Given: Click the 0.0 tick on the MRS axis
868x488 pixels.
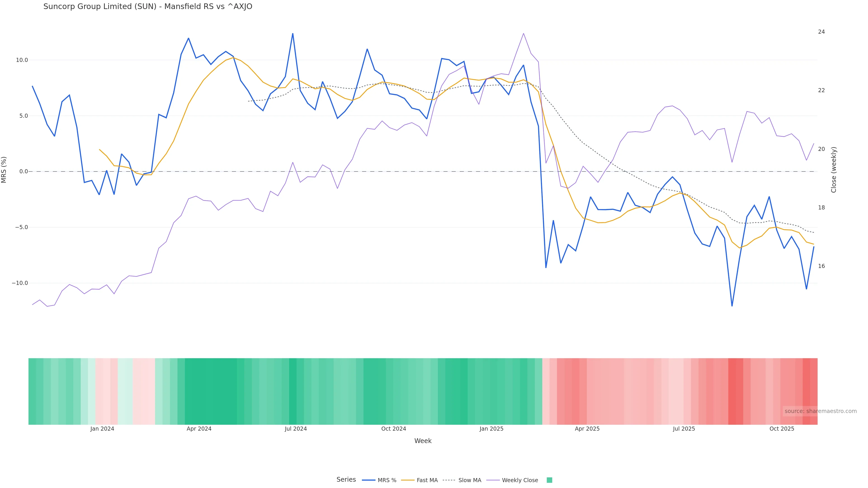Looking at the screenshot, I should [24, 171].
